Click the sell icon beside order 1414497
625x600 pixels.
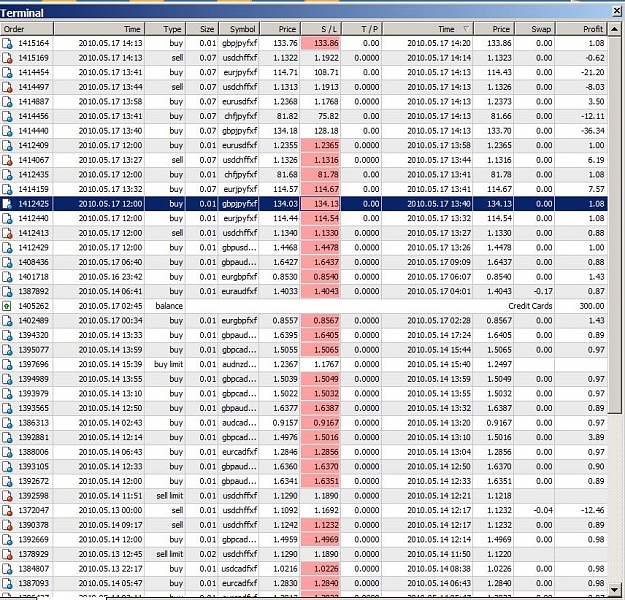[7, 87]
